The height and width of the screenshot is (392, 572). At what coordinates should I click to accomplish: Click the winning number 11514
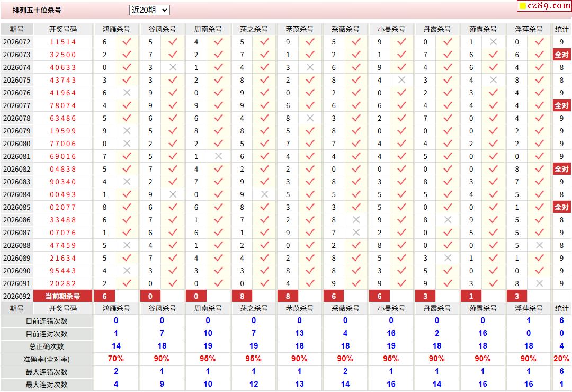(63, 42)
